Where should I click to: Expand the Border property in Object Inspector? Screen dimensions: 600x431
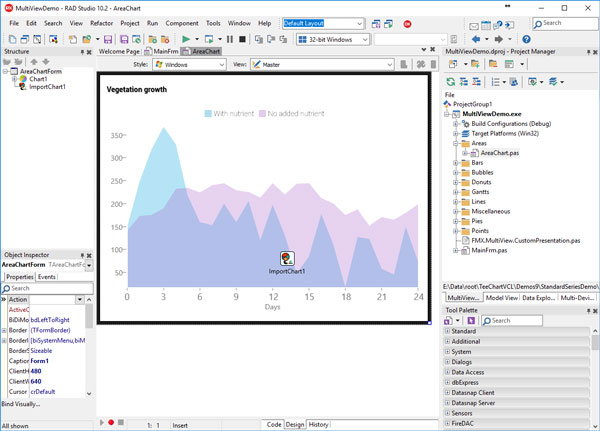(x=5, y=330)
